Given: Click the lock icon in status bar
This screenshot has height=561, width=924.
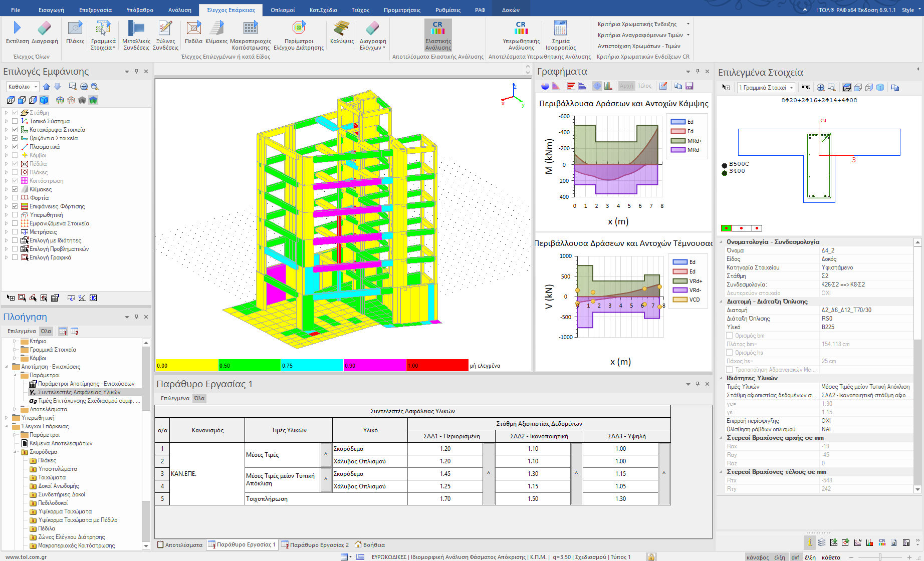Looking at the screenshot, I should (650, 556).
